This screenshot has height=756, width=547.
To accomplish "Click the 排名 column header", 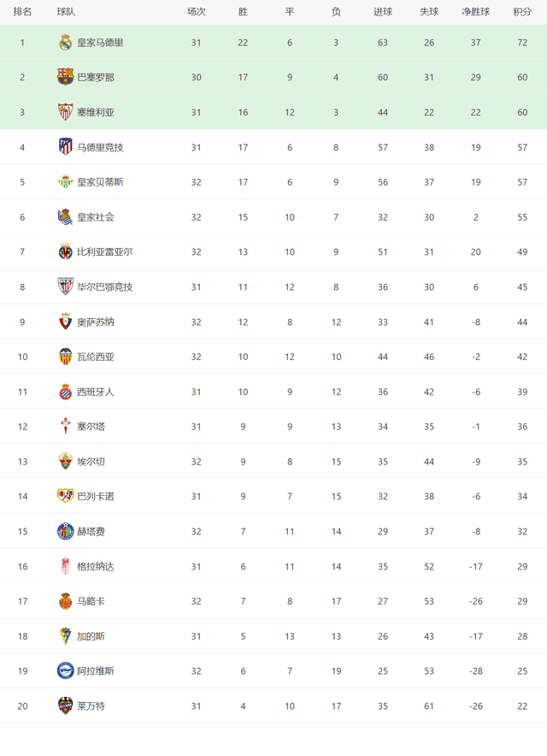I will coord(23,12).
